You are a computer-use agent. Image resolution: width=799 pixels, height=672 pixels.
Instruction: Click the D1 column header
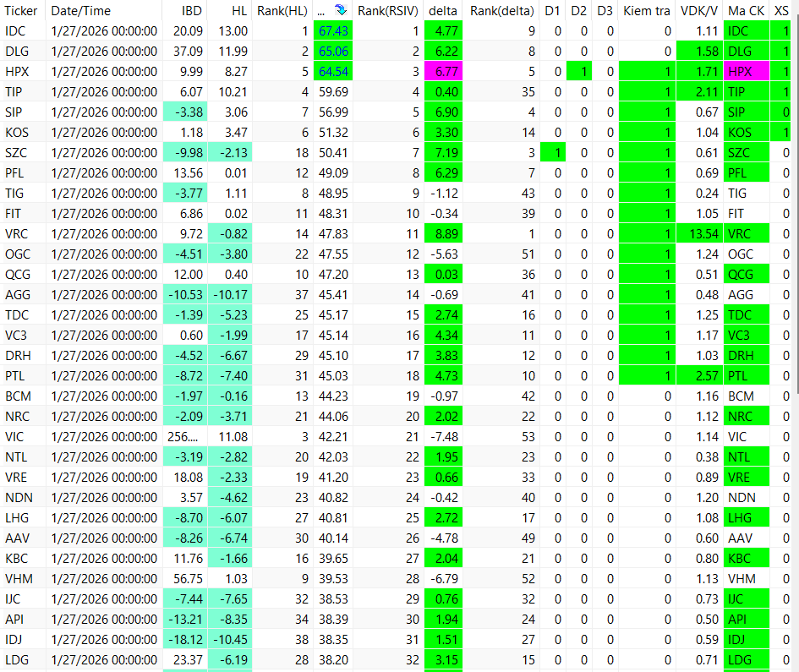[552, 11]
